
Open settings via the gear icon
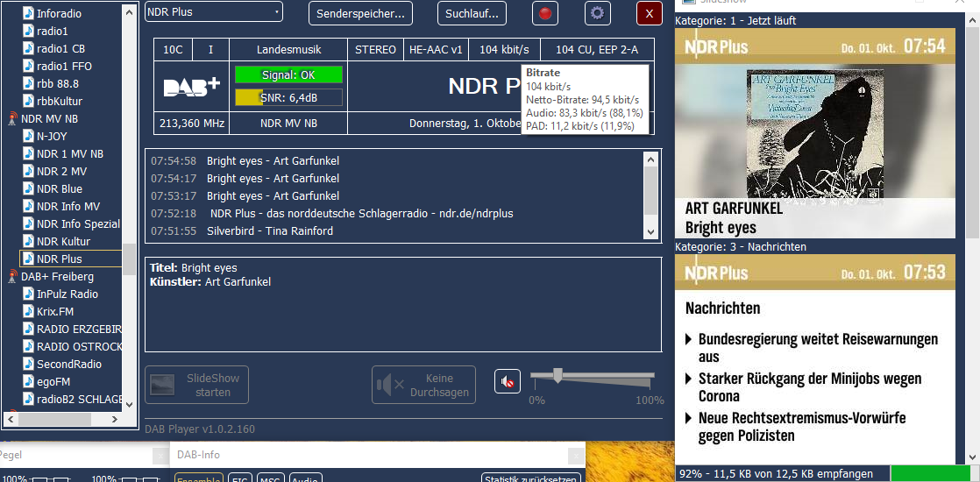[598, 13]
